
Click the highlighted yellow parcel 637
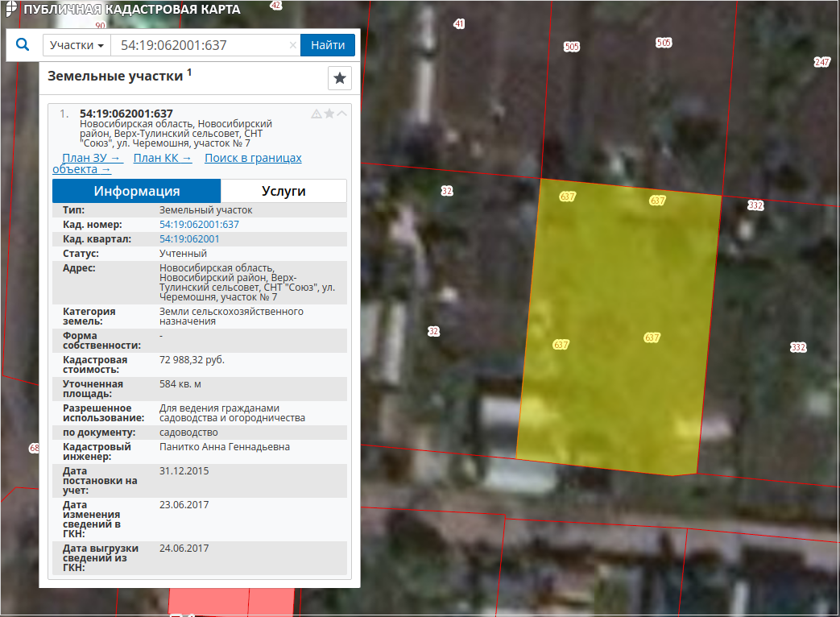[619, 327]
